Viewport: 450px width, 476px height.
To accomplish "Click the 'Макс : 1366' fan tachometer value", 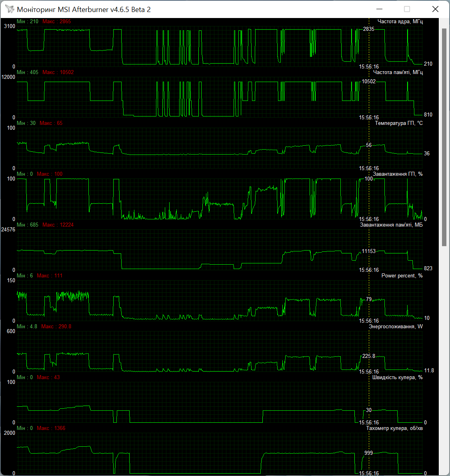I will tap(51, 428).
